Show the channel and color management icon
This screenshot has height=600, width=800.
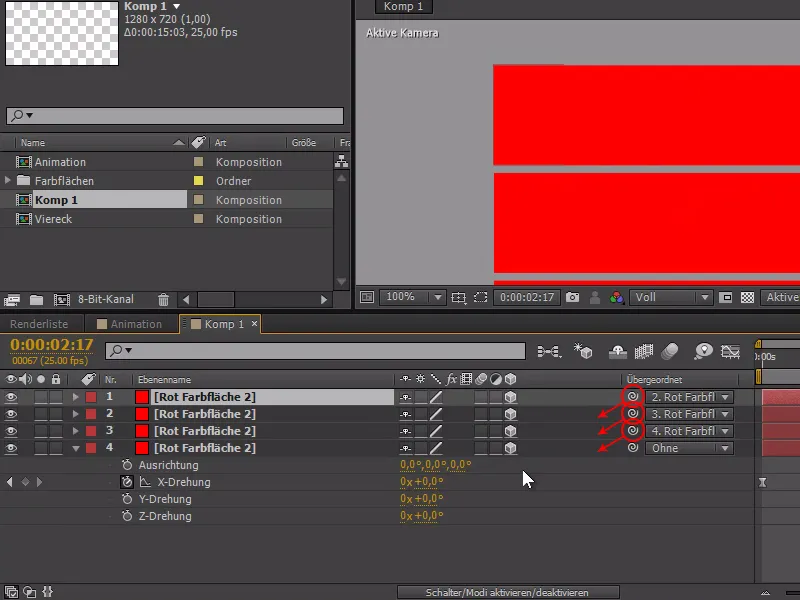[616, 297]
